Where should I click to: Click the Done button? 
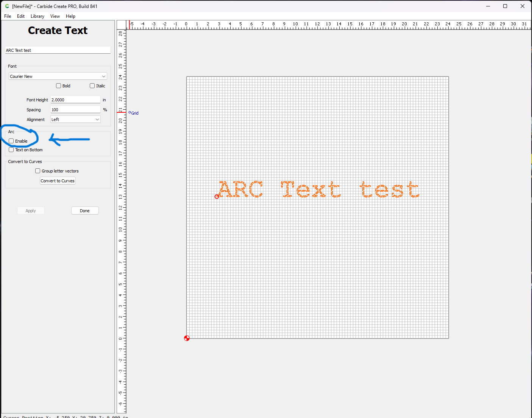[x=85, y=211]
